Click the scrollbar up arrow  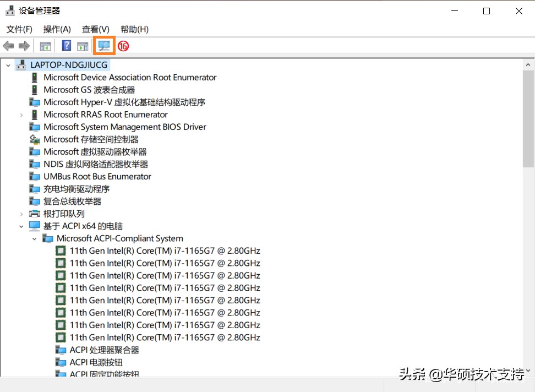[x=528, y=64]
